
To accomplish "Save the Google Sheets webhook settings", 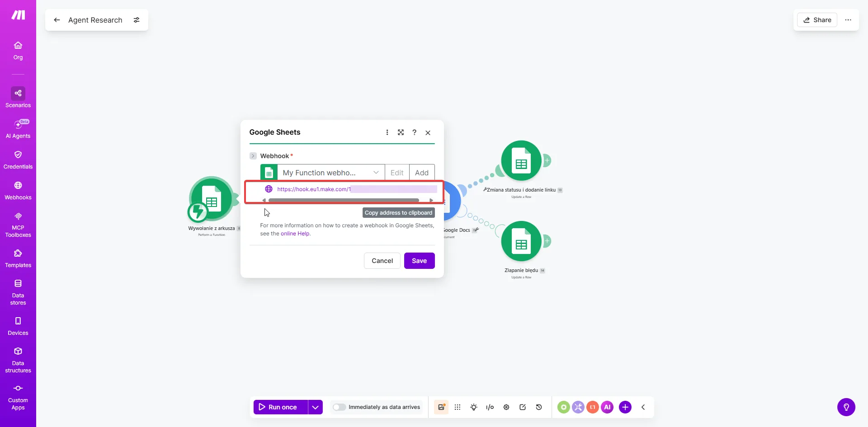I will 419,261.
